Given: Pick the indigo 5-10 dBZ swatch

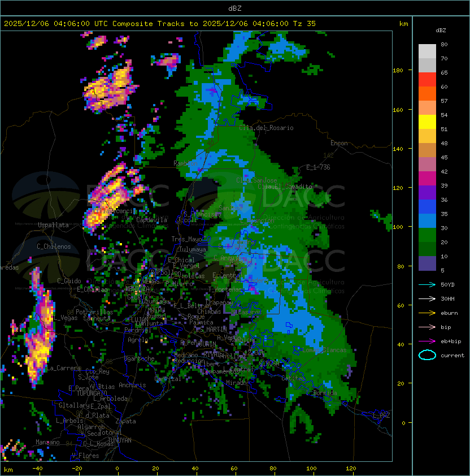Looking at the screenshot, I should pyautogui.click(x=427, y=263).
